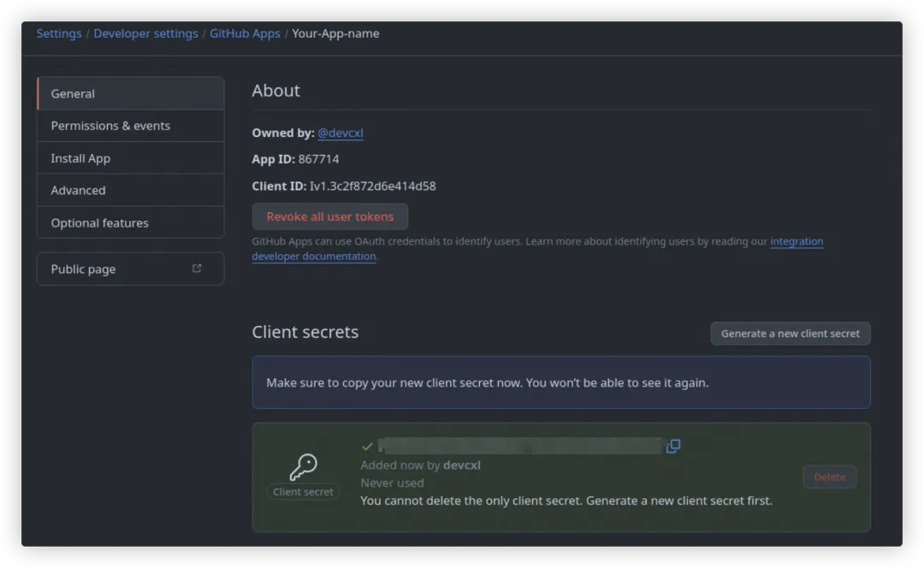Click the key icon above Client secret
Image resolution: width=924 pixels, height=568 pixels.
[303, 467]
